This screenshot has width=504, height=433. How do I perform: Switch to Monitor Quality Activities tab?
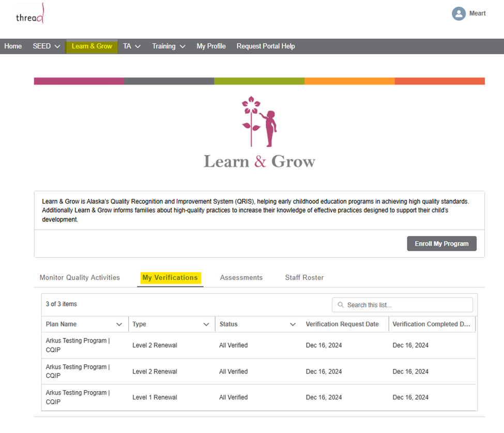[80, 278]
